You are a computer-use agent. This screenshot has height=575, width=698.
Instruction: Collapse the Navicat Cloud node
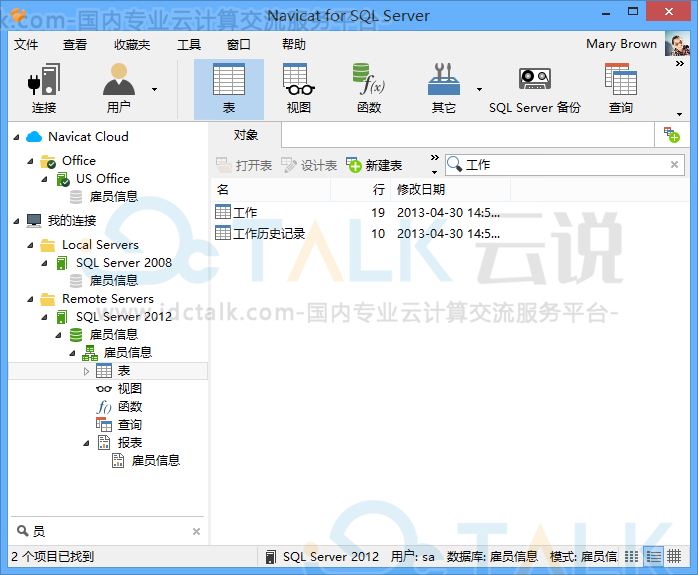16,137
